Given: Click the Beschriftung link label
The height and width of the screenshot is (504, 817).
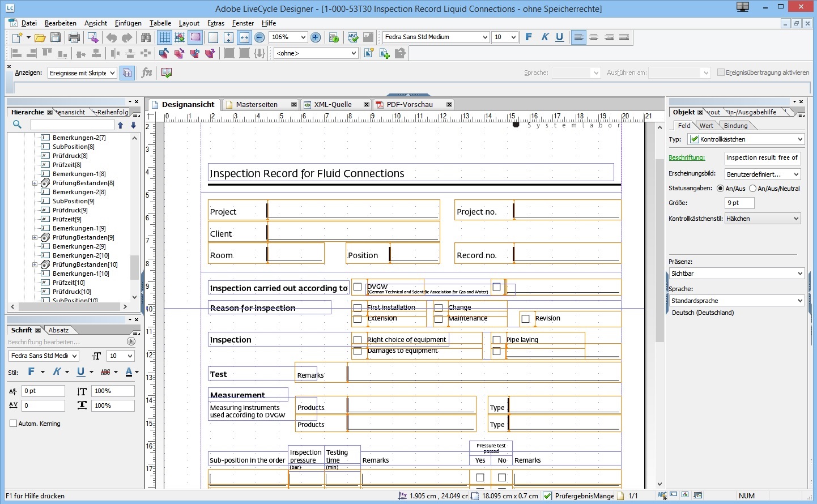Looking at the screenshot, I should coord(687,157).
